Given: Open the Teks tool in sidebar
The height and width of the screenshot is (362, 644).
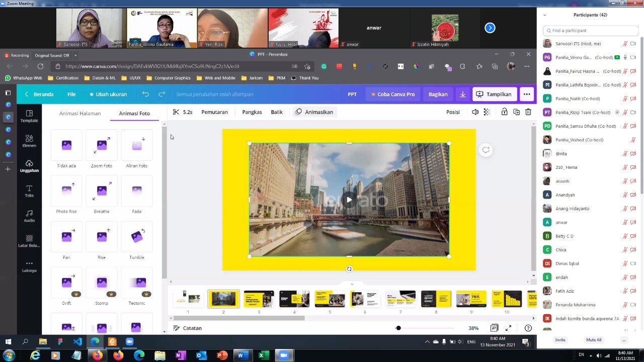Looking at the screenshot, I should (29, 191).
